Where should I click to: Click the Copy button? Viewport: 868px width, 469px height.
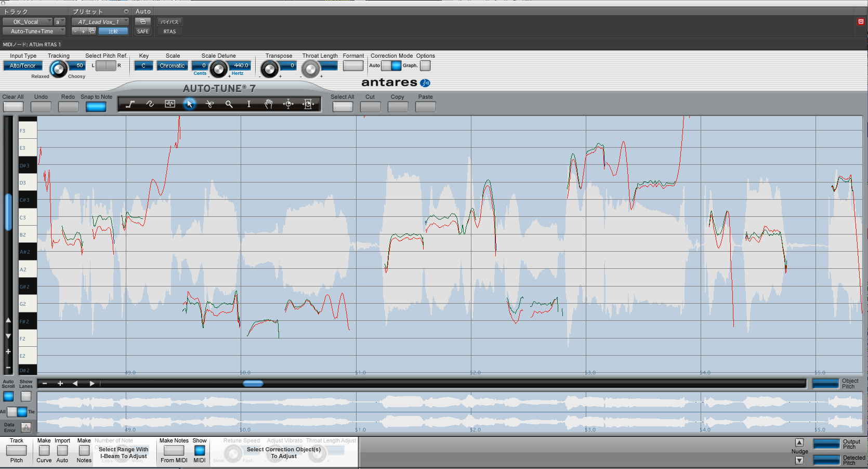pyautogui.click(x=398, y=107)
